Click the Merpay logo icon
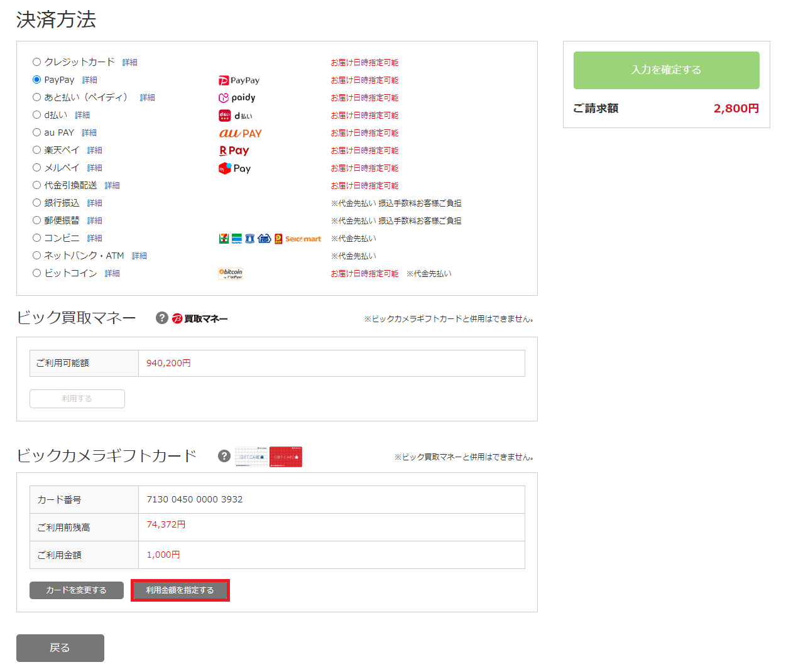Viewport: 786px width, 672px height. (234, 168)
